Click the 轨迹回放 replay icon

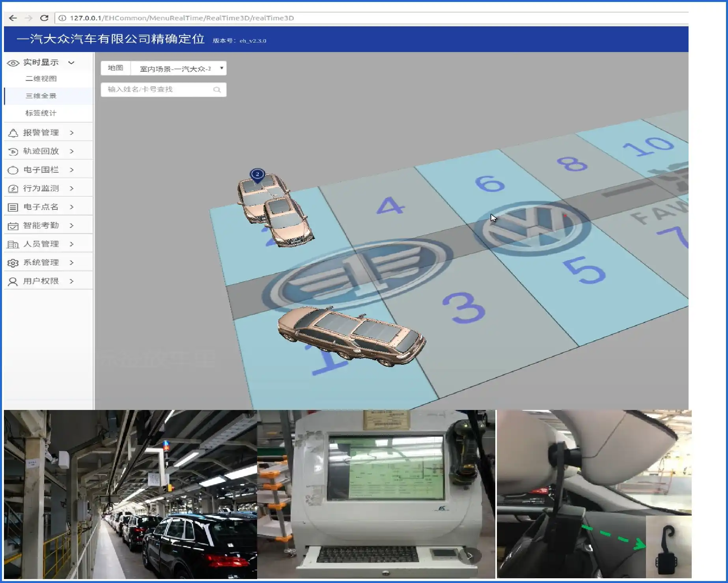coord(13,151)
